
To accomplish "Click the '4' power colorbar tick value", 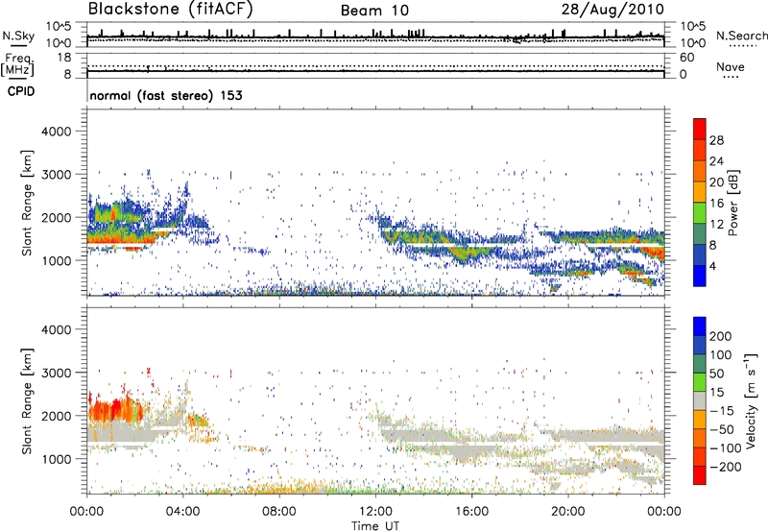I will click(712, 266).
